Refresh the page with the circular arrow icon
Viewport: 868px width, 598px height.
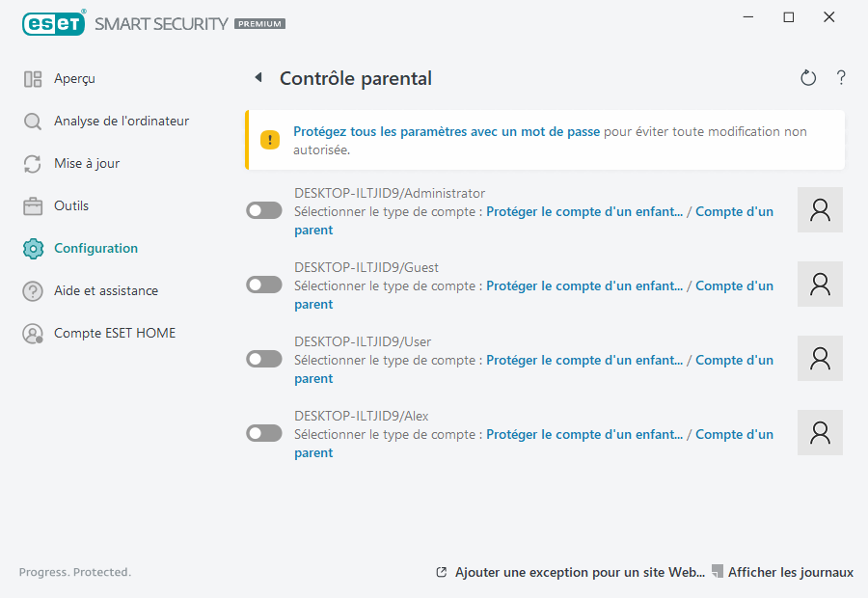pyautogui.click(x=808, y=78)
